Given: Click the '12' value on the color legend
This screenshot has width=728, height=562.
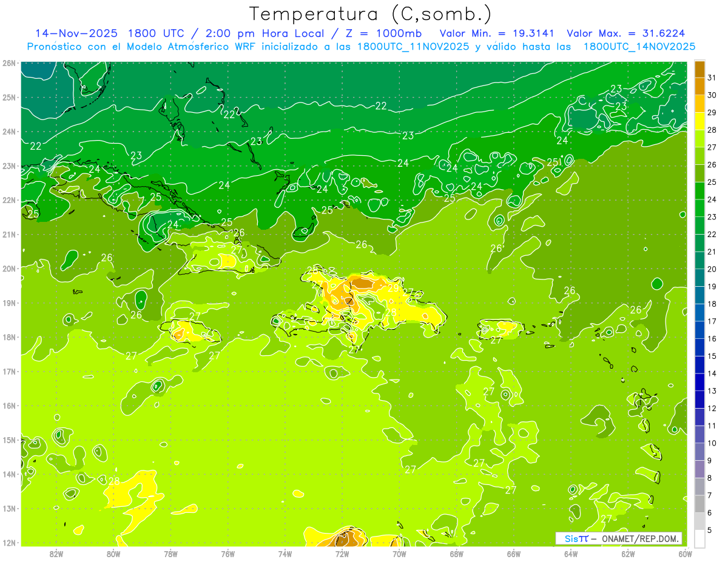Looking at the screenshot, I should [x=712, y=408].
